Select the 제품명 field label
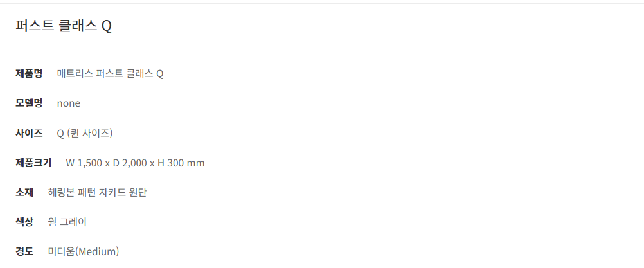Viewport: 644px width, 268px height. click(29, 73)
